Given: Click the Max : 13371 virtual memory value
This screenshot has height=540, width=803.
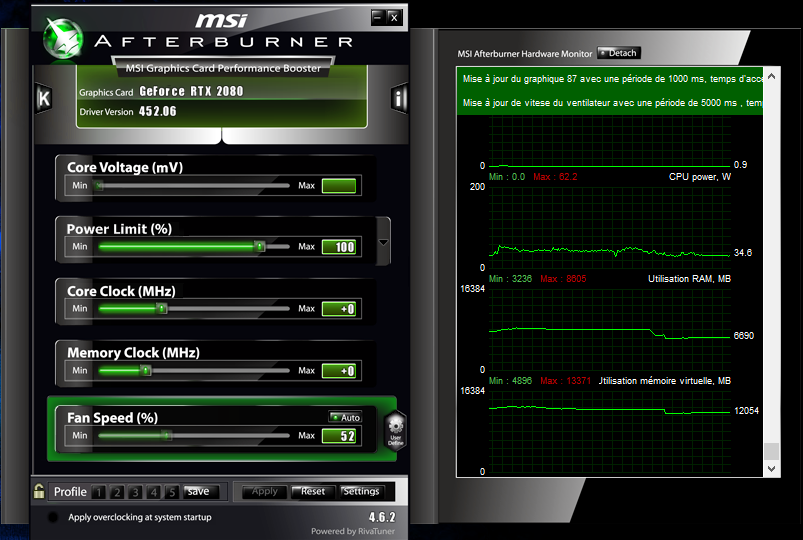Looking at the screenshot, I should (565, 381).
